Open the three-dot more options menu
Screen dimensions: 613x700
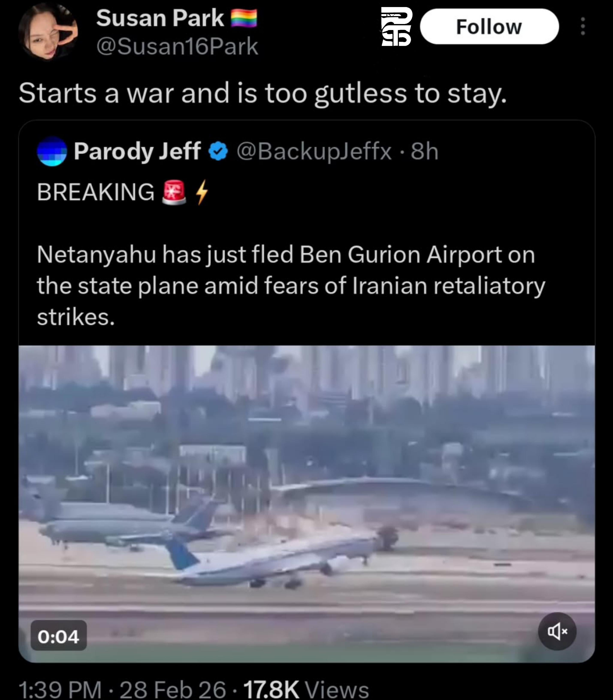[x=583, y=26]
